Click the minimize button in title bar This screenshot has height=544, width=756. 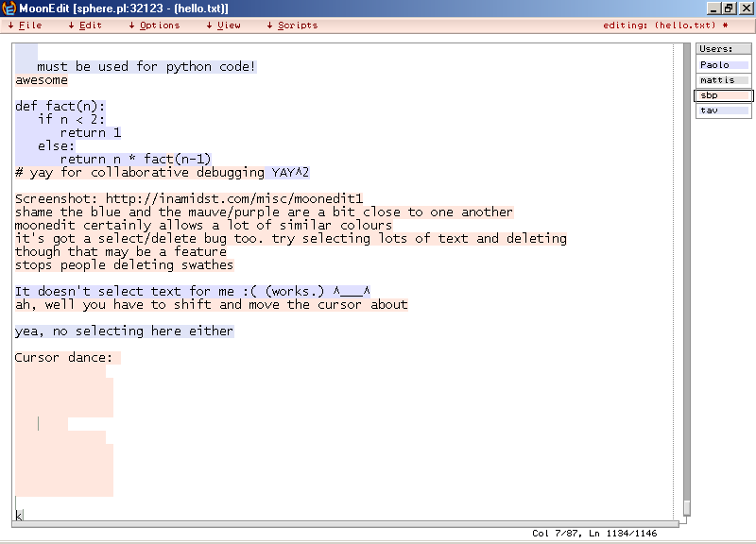[x=713, y=8]
